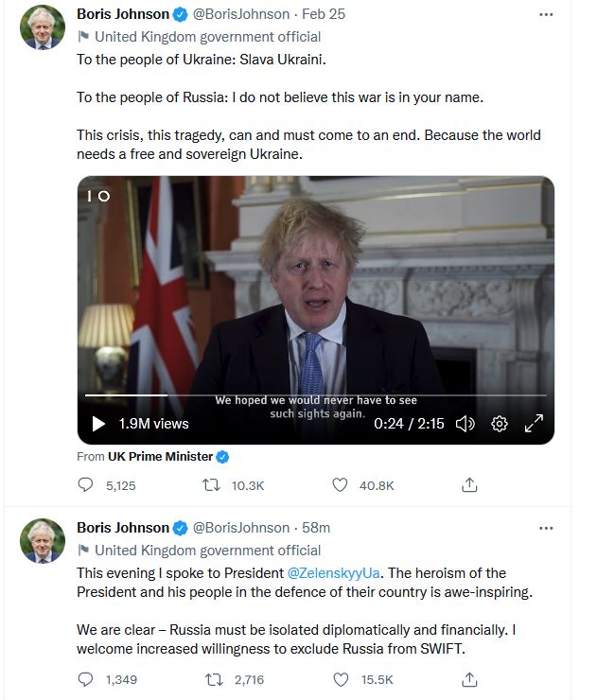Expand video to fullscreen
Image resolution: width=597 pixels, height=700 pixels.
point(534,424)
